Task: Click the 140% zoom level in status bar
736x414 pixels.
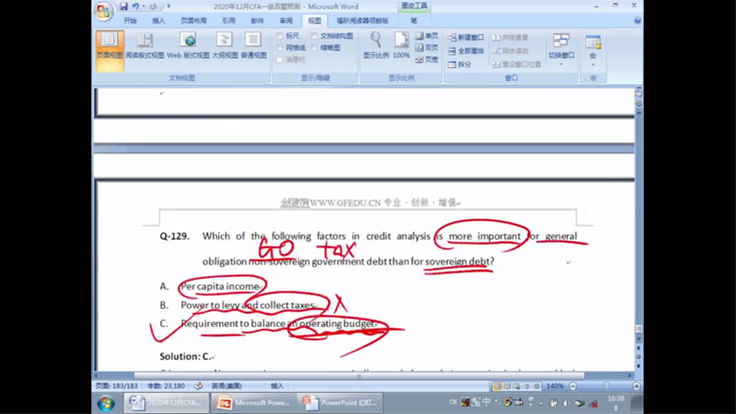Action: click(555, 386)
